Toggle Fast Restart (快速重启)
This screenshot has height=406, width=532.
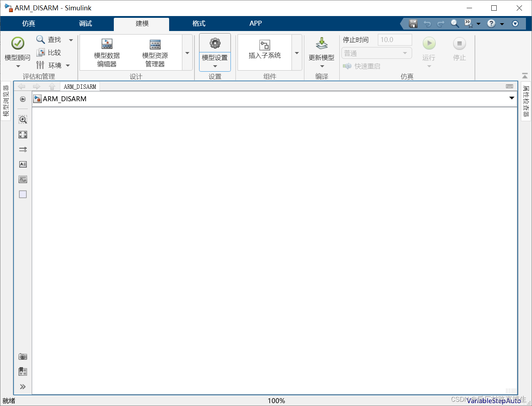(x=361, y=66)
